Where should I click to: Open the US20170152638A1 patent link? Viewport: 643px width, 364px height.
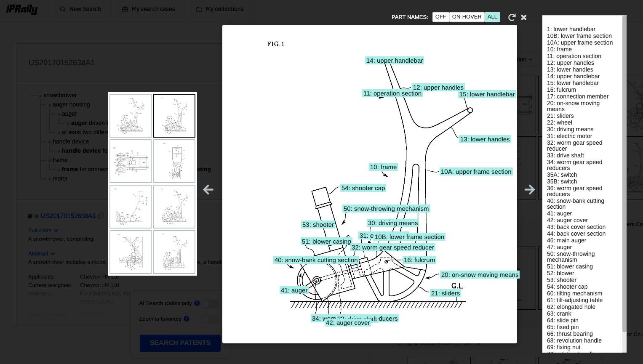(x=68, y=216)
